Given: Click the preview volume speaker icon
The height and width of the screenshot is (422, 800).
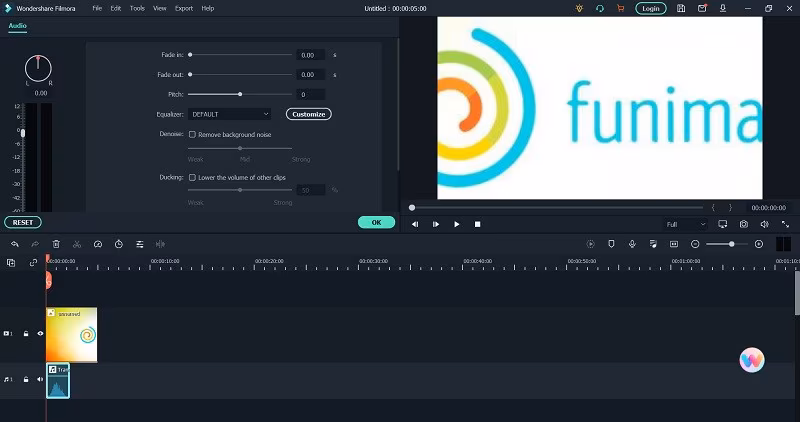Looking at the screenshot, I should (764, 224).
